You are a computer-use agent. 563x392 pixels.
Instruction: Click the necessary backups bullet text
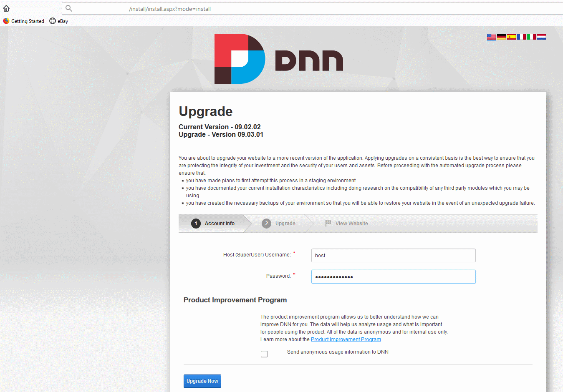click(360, 203)
